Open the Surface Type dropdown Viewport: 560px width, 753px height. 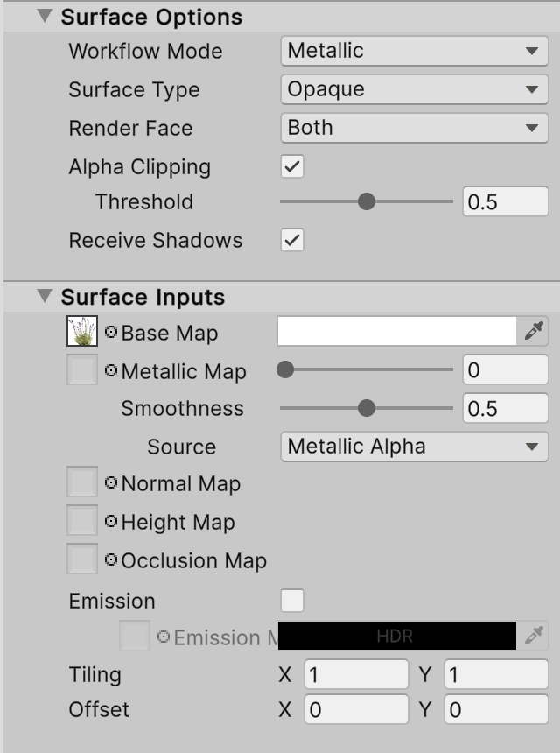(414, 89)
